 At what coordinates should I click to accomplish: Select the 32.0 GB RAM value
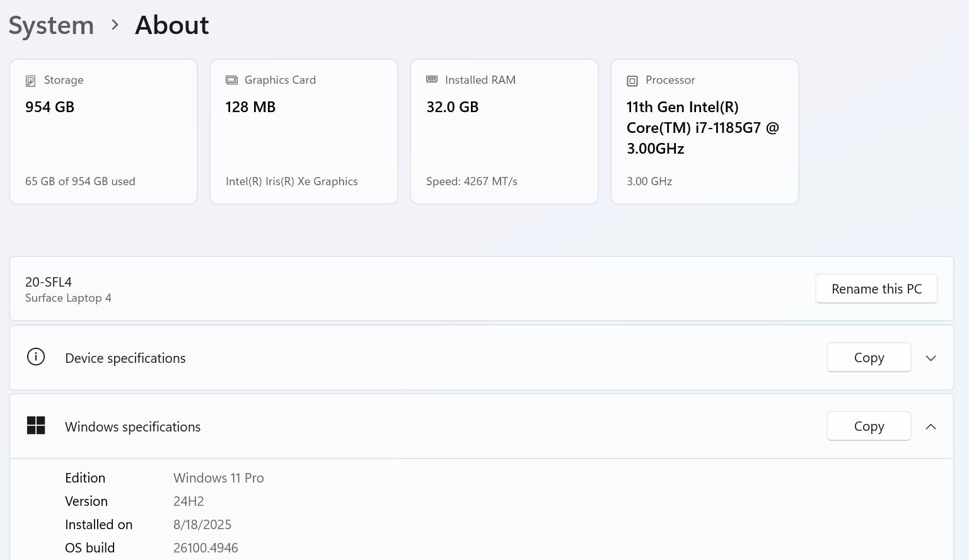tap(452, 107)
